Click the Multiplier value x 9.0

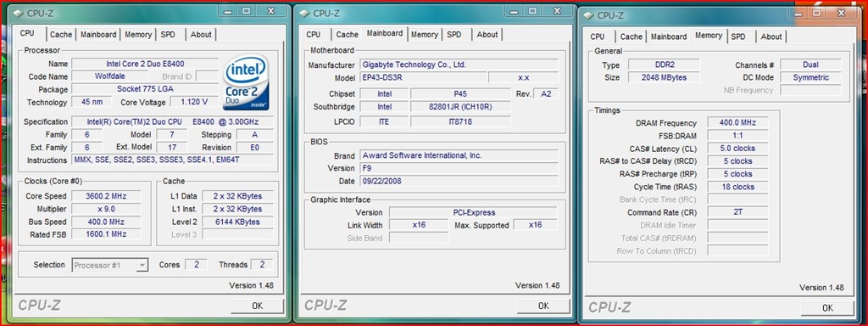click(106, 209)
